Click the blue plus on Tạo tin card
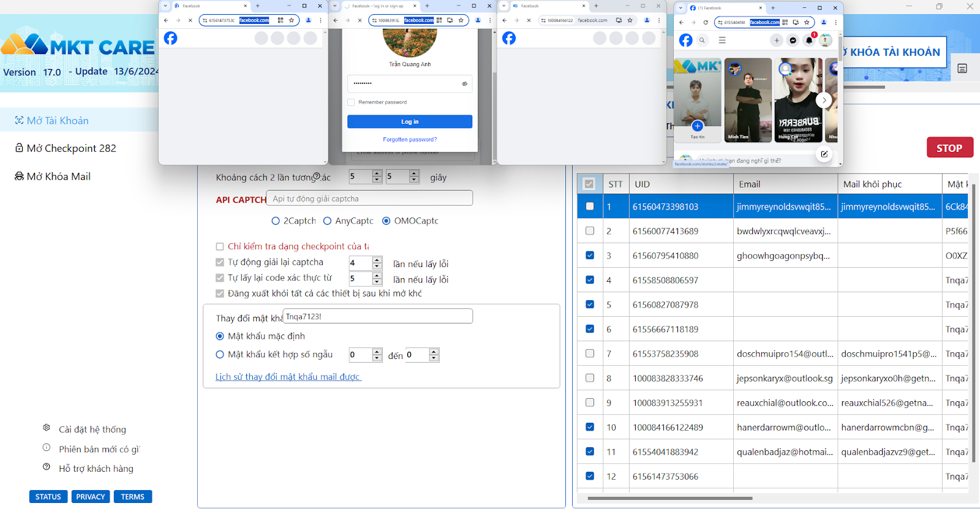Viewport: 980px width, 514px height. click(x=697, y=126)
